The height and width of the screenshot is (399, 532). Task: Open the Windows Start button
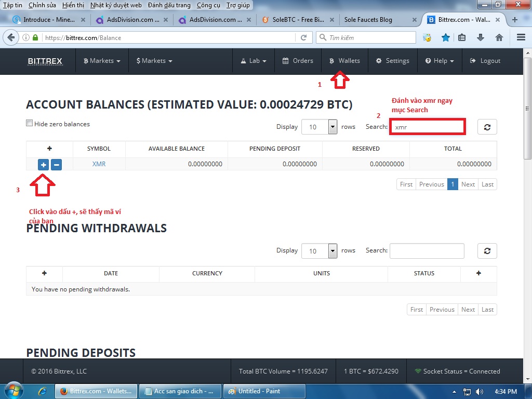coord(13,391)
